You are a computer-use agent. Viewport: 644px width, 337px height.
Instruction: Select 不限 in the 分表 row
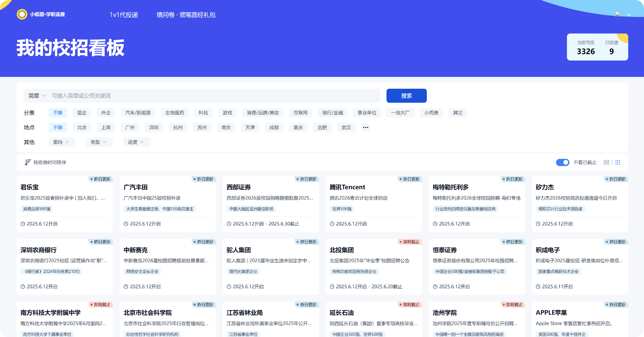point(58,113)
